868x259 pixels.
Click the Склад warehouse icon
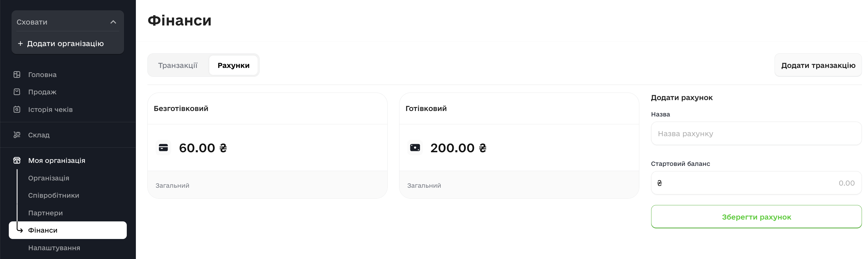[17, 135]
